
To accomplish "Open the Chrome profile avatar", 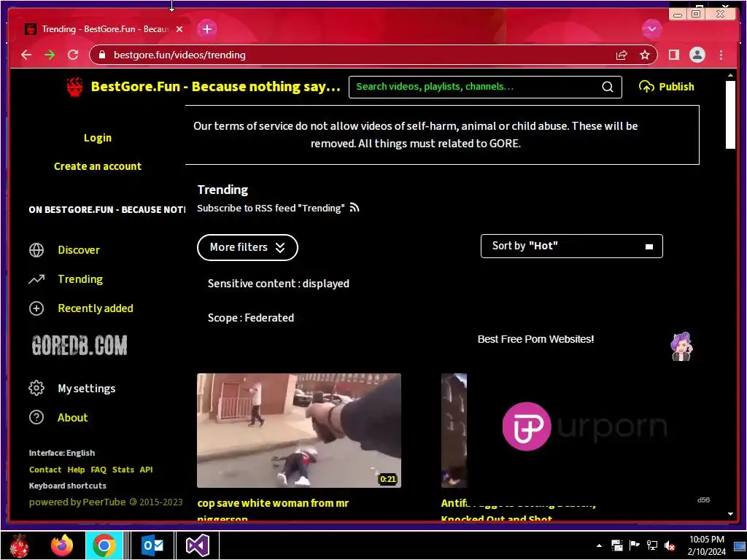I will click(697, 55).
